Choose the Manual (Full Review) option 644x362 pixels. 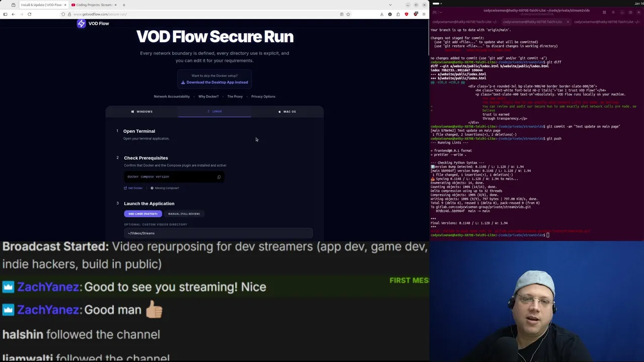[x=184, y=214]
